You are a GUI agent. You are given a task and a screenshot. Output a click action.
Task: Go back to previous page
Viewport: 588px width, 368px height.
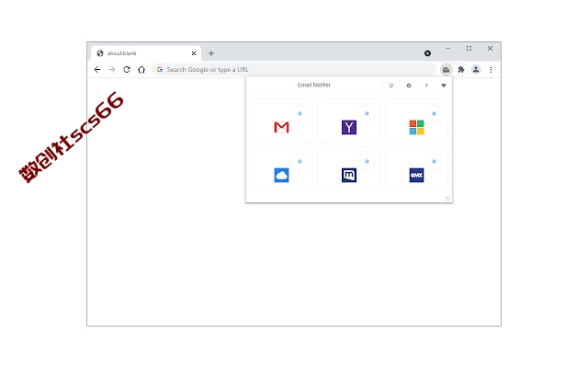coord(97,70)
